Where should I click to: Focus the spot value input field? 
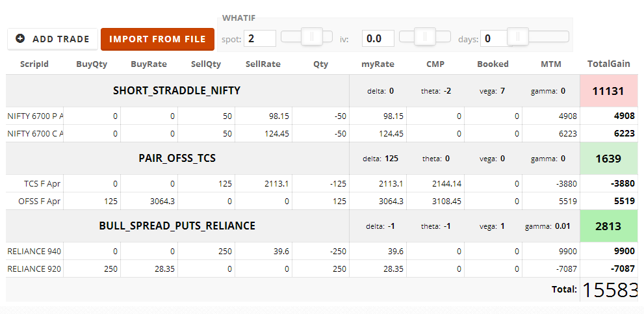(260, 38)
